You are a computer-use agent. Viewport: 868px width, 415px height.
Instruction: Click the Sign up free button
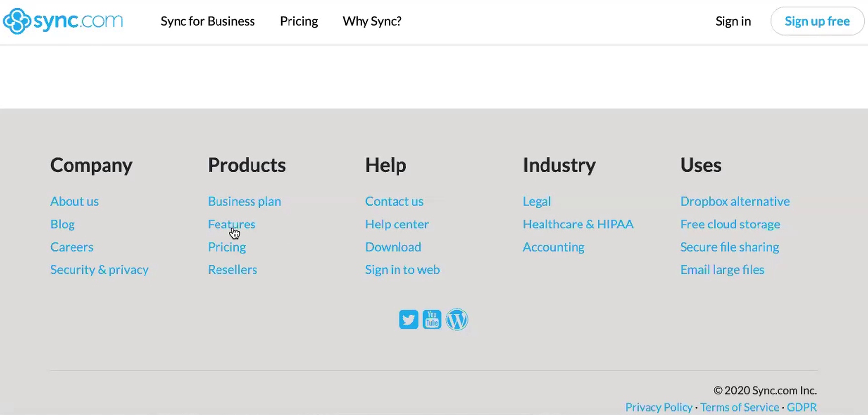[x=817, y=21]
